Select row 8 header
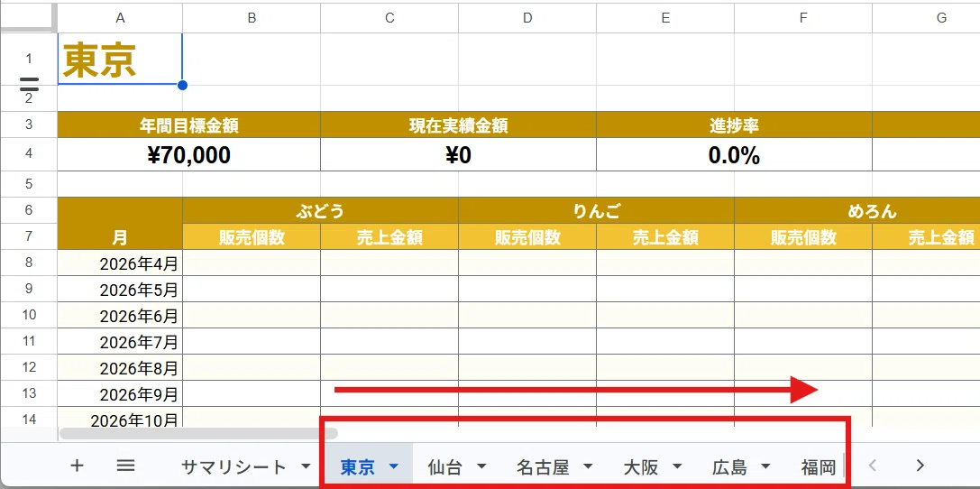Viewport: 980px width, 489px height. pyautogui.click(x=29, y=263)
